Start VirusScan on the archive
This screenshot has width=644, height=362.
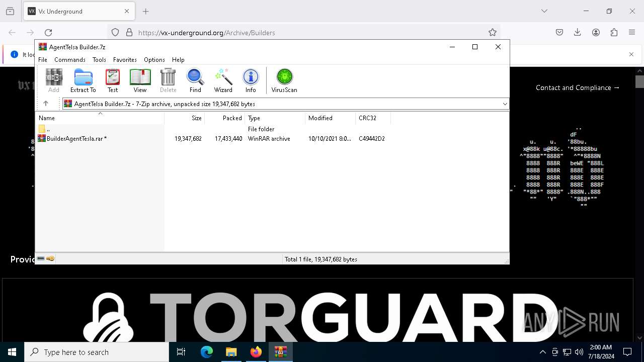click(x=284, y=80)
